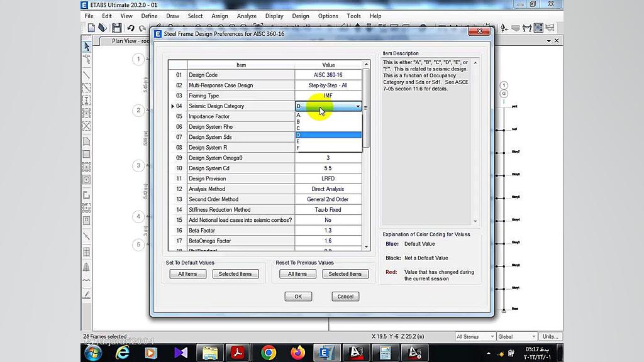The image size is (644, 362).
Task: Click the Beta Factor value 1.3
Action: [x=328, y=231]
